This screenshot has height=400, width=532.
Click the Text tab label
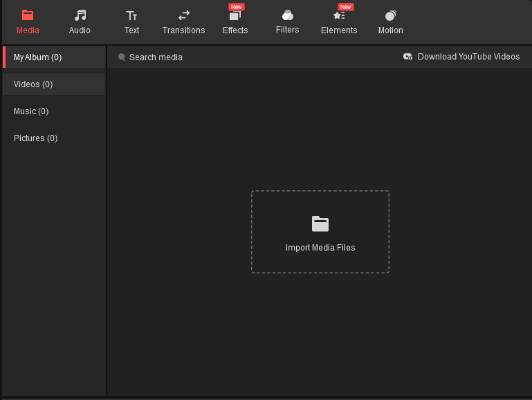pos(131,30)
